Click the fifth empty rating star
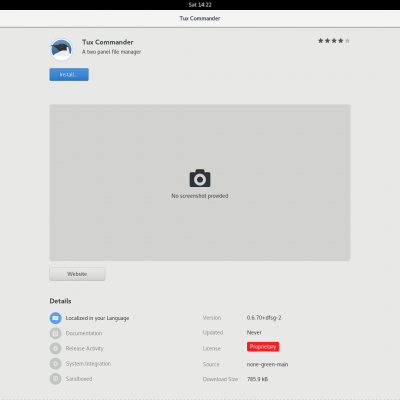 click(347, 41)
